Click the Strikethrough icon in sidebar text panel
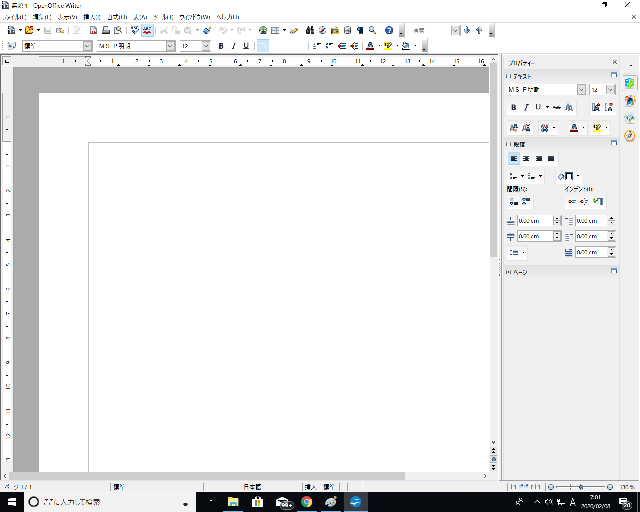 pyautogui.click(x=556, y=107)
